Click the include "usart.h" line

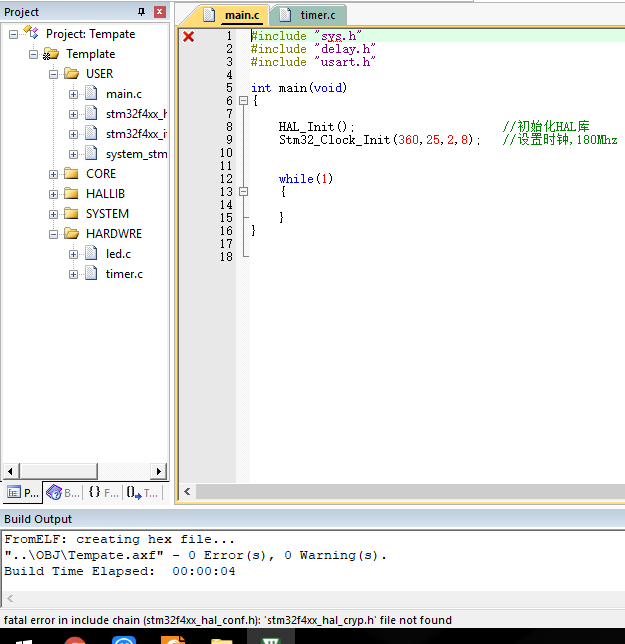[x=313, y=62]
